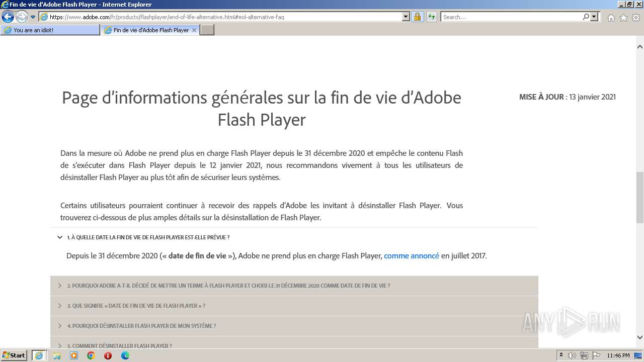
Task: Open the Action Center flag icon
Action: tap(596, 355)
